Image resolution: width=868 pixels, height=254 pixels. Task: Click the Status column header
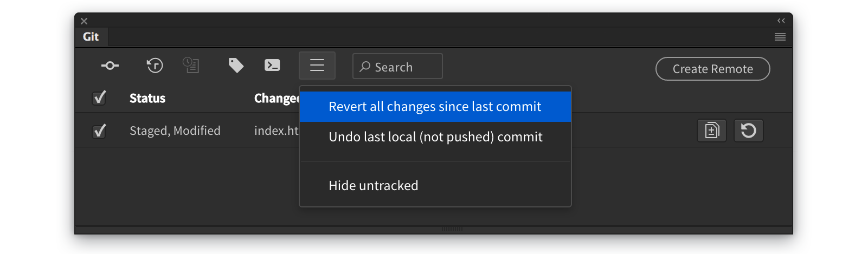click(x=147, y=99)
